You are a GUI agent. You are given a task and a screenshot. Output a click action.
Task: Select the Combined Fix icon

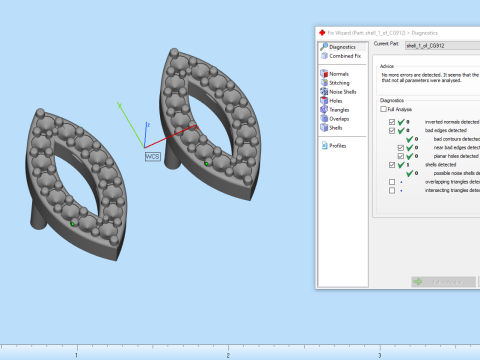pos(324,56)
